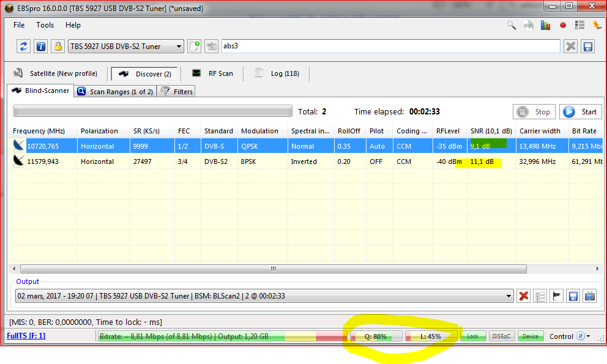607x364 pixels.
Task: Click the FullTS [F: 1] link
Action: pyautogui.click(x=26, y=336)
